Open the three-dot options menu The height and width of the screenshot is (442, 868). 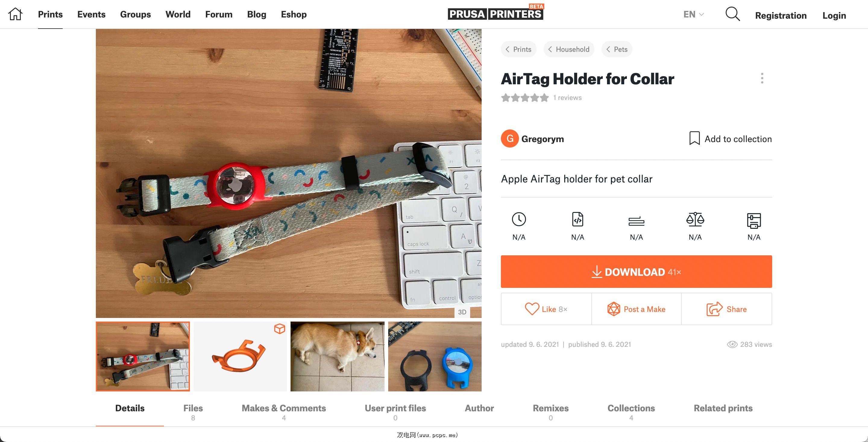pyautogui.click(x=762, y=78)
